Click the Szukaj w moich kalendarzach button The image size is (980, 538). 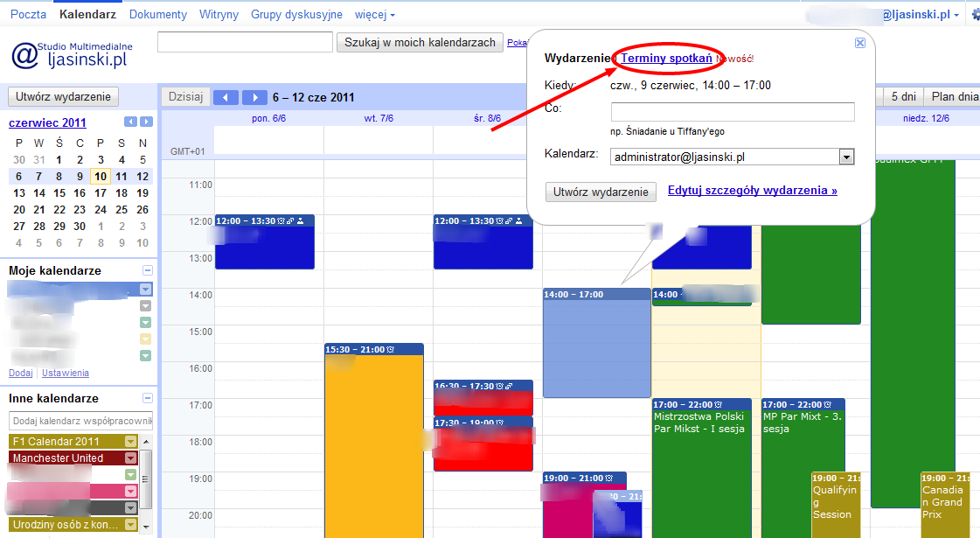[x=420, y=43]
